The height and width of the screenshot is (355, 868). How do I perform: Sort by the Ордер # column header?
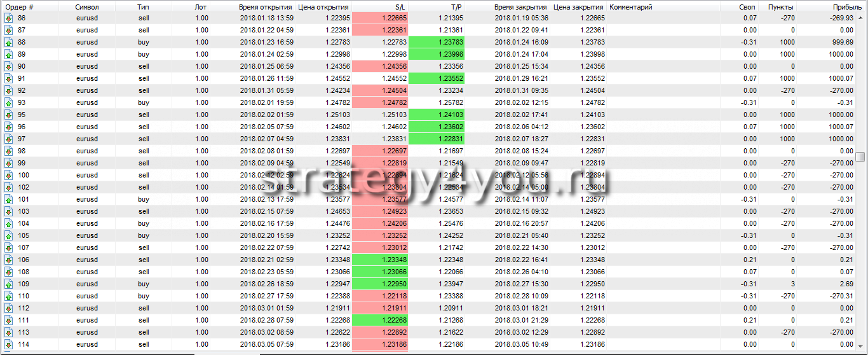click(x=19, y=6)
